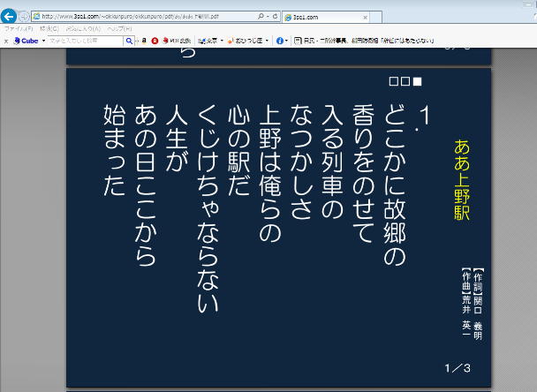Click the lyric line 始まった
Viewport: 537px width, 392px height.
pyautogui.click(x=115, y=150)
